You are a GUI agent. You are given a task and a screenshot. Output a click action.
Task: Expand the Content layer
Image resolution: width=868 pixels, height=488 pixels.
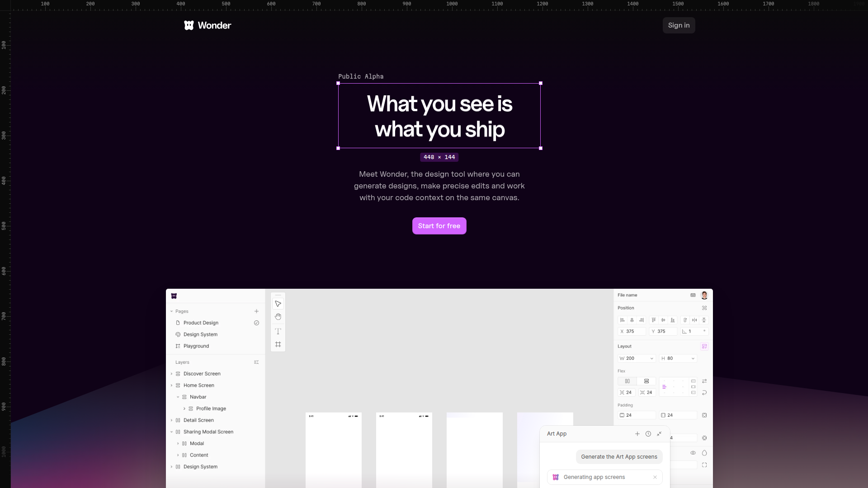tap(178, 455)
